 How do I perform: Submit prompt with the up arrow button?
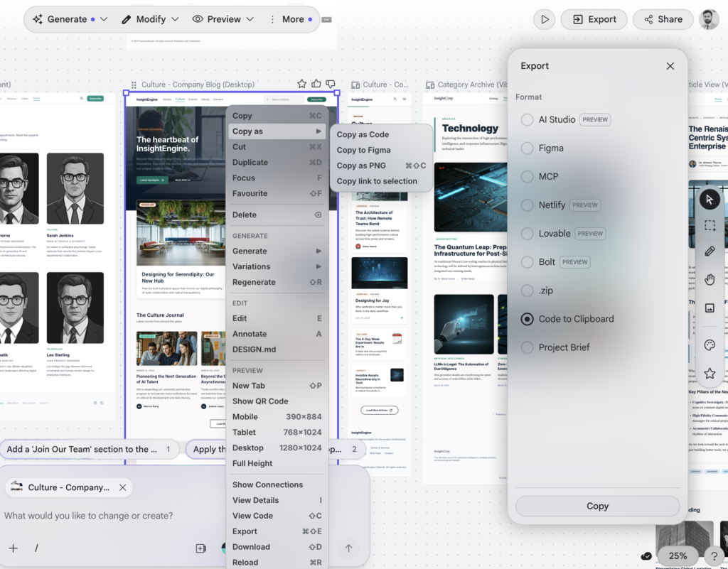pos(348,548)
